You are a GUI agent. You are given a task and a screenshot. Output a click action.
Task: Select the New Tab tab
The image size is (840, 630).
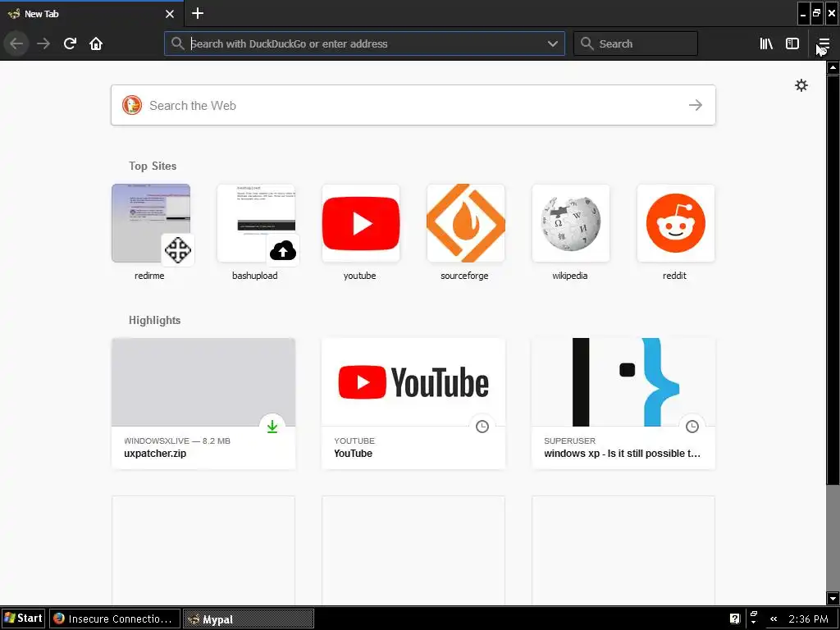(x=91, y=14)
